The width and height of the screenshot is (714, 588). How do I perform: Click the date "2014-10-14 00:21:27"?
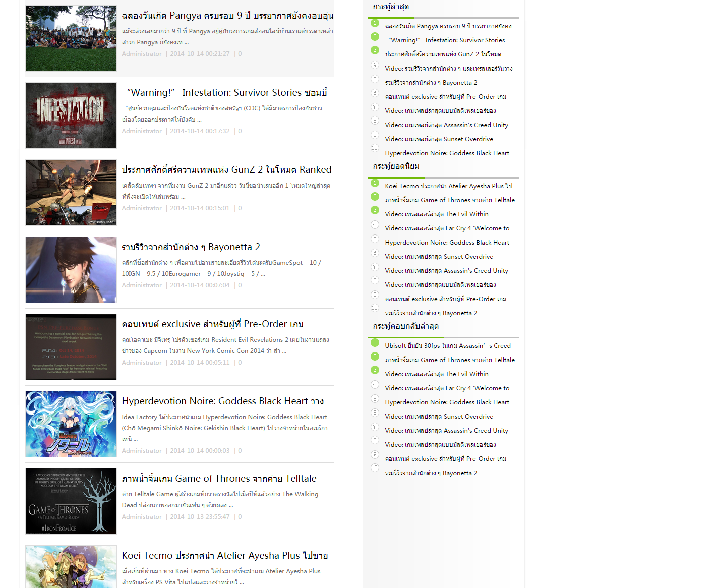(x=200, y=54)
